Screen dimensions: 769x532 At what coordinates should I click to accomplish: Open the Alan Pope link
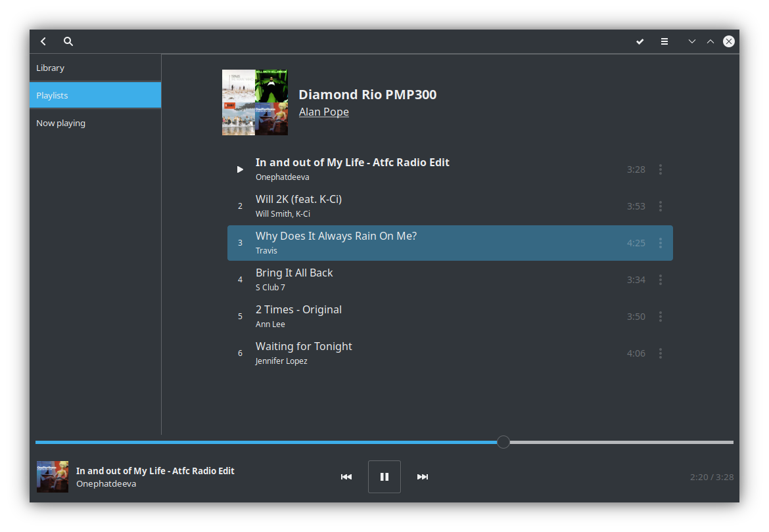point(323,112)
